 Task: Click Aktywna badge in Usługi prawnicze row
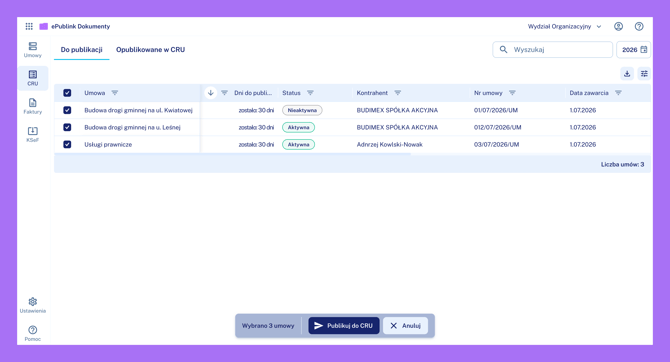pos(298,144)
